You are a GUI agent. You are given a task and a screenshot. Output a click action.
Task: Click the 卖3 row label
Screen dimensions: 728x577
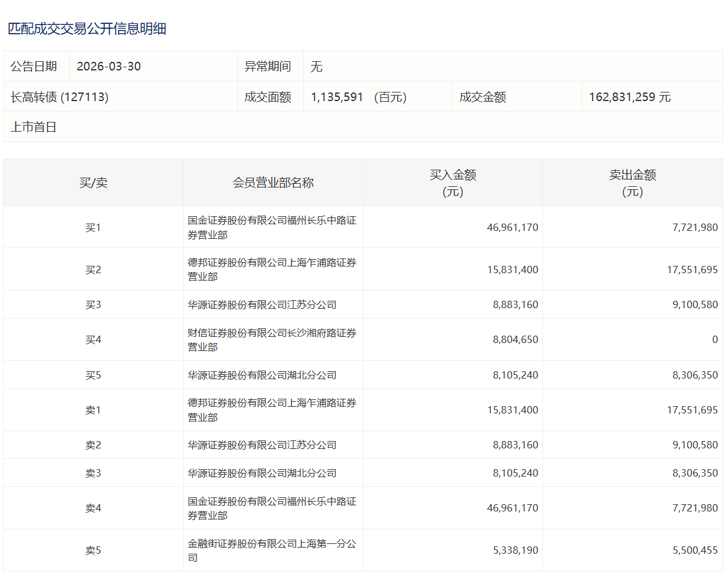[x=93, y=473]
